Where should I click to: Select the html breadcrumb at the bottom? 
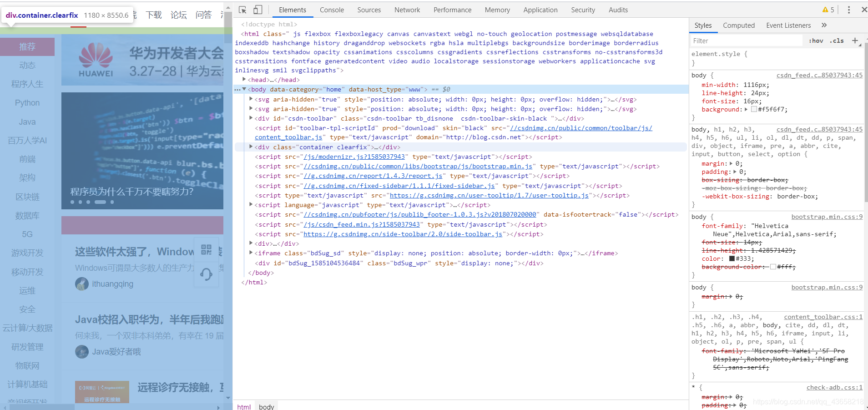(x=244, y=406)
